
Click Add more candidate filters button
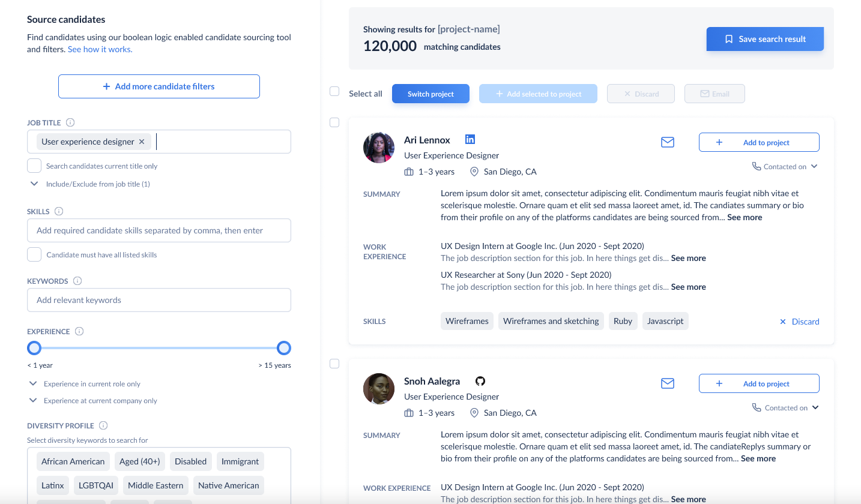point(159,86)
